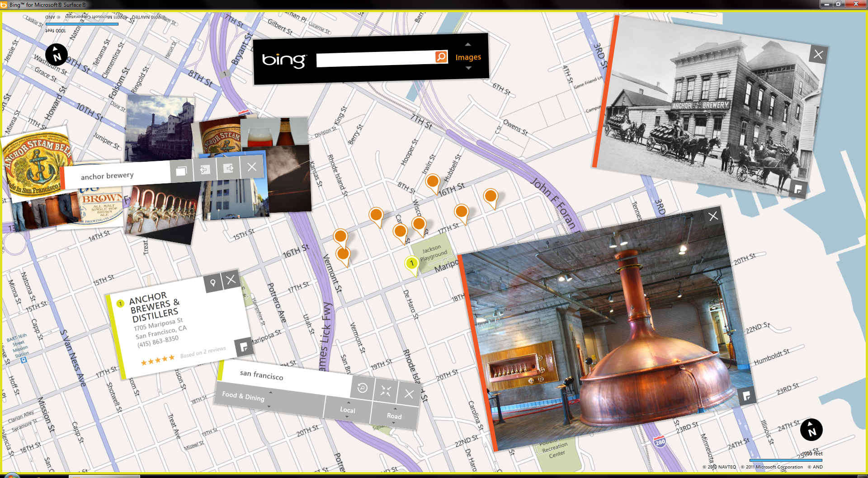Click the north compass near Washburn St
The width and height of the screenshot is (868, 478).
[57, 55]
